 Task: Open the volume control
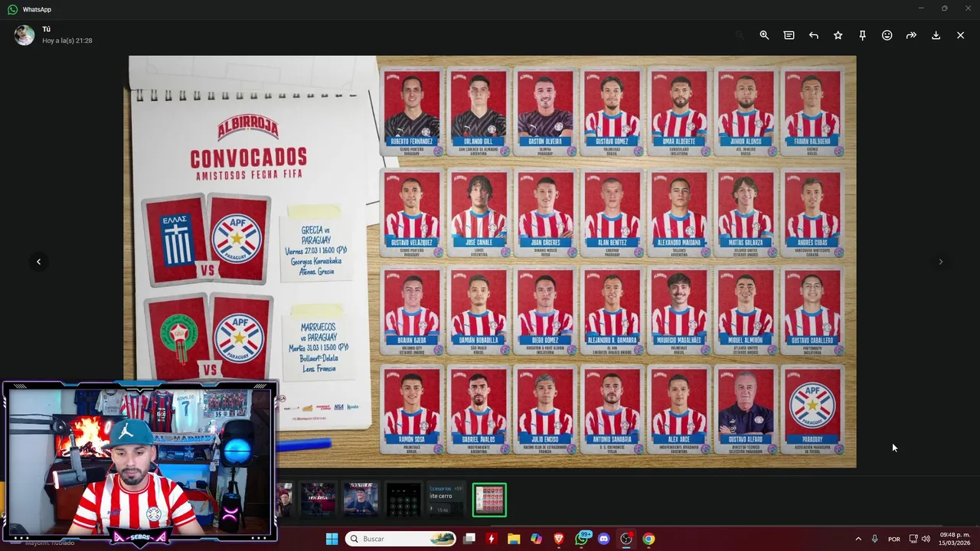click(926, 539)
